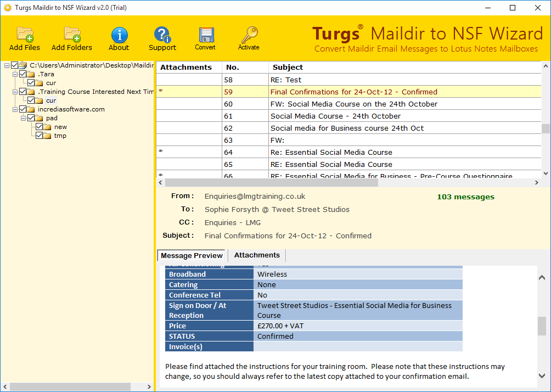Click the folder icon beside new
Screen dimensions: 551x392
(x=47, y=127)
